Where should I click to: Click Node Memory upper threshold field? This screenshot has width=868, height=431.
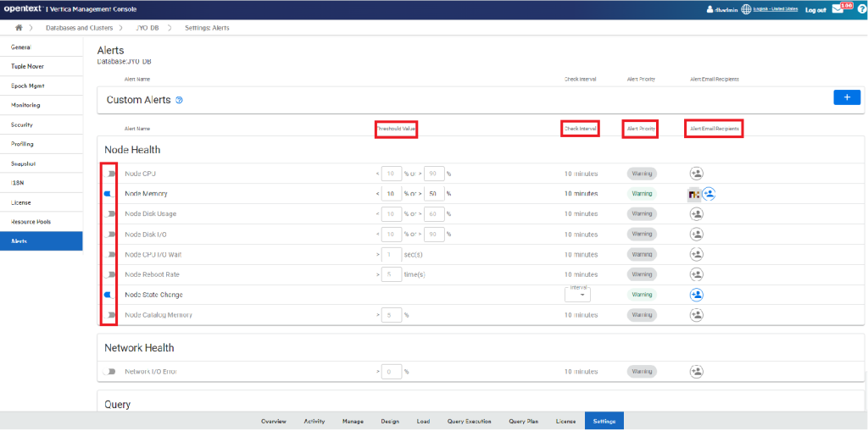pyautogui.click(x=434, y=194)
